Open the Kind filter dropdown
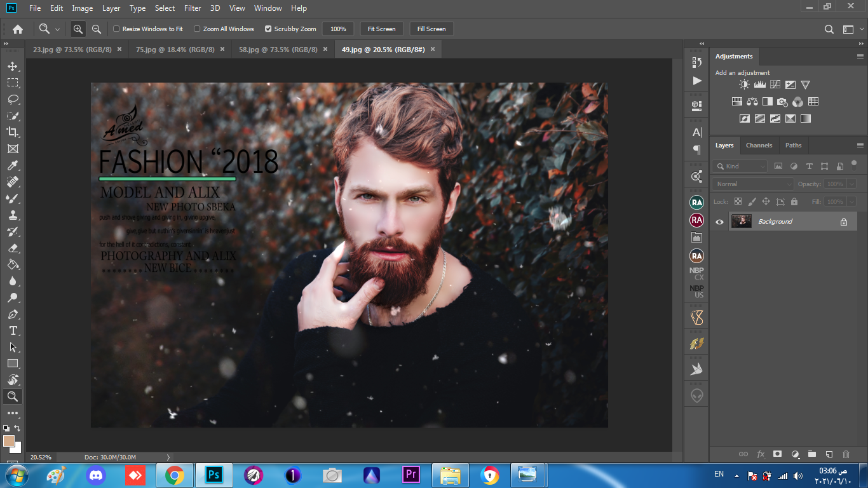 (740, 166)
